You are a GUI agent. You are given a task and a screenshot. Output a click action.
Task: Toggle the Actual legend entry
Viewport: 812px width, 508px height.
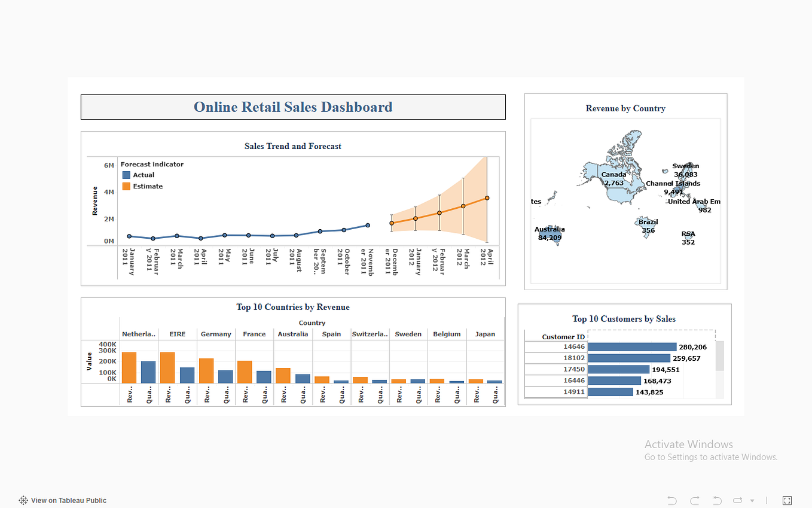tap(144, 175)
